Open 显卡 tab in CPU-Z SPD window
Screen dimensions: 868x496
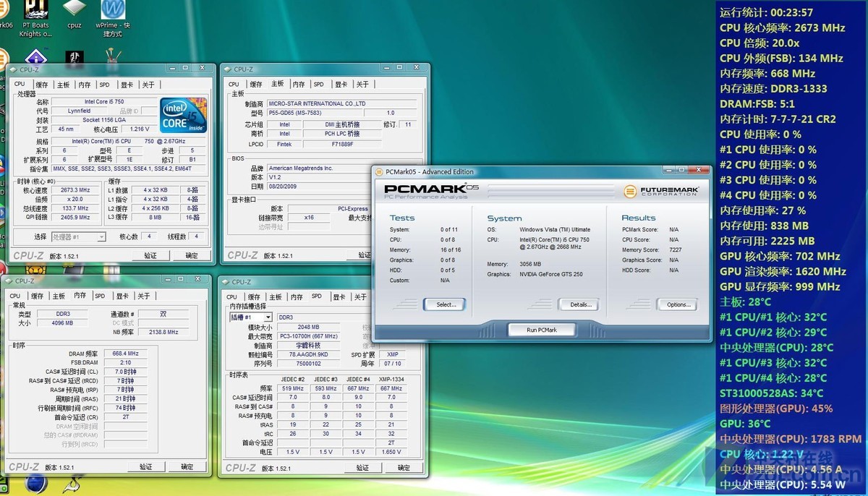(339, 296)
